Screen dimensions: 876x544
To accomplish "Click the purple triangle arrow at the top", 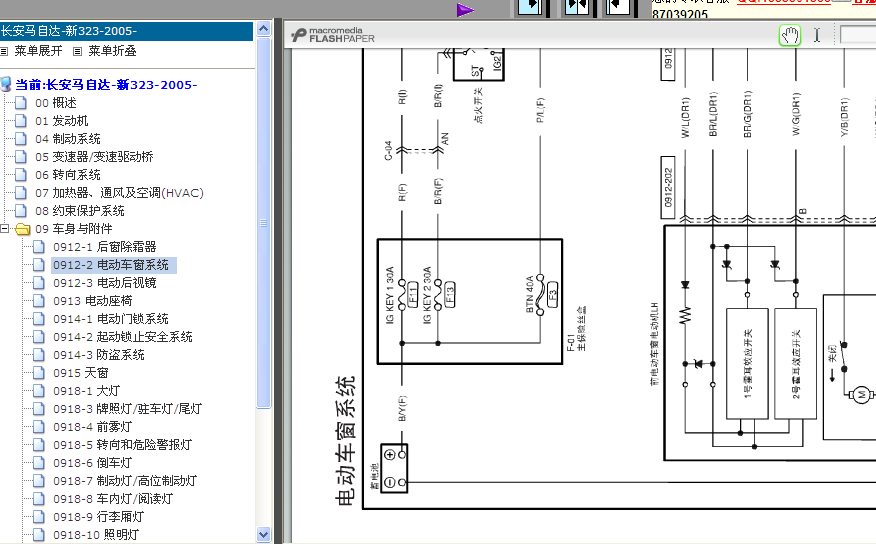I will (465, 10).
